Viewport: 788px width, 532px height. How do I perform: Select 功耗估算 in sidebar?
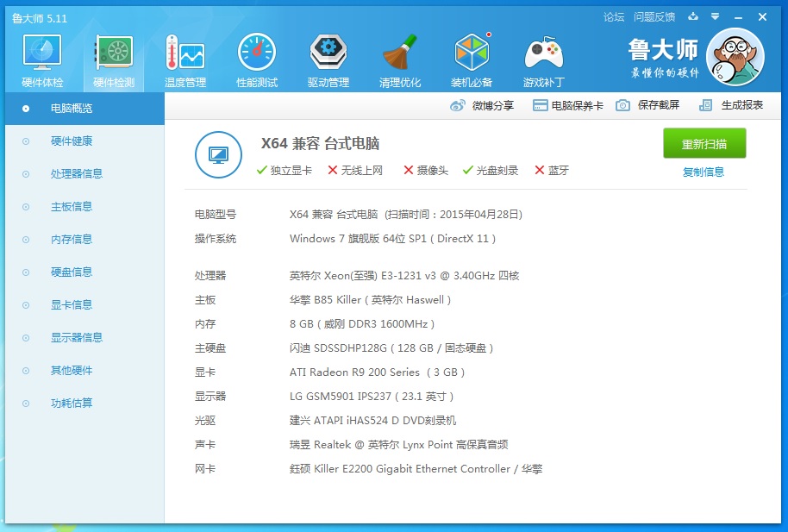click(x=85, y=403)
